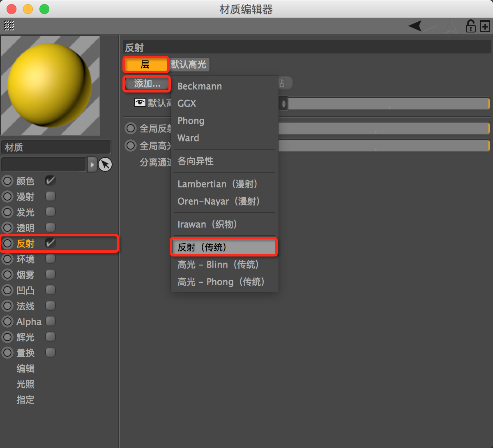Click the 分离通道 label
493x448 pixels.
[155, 162]
